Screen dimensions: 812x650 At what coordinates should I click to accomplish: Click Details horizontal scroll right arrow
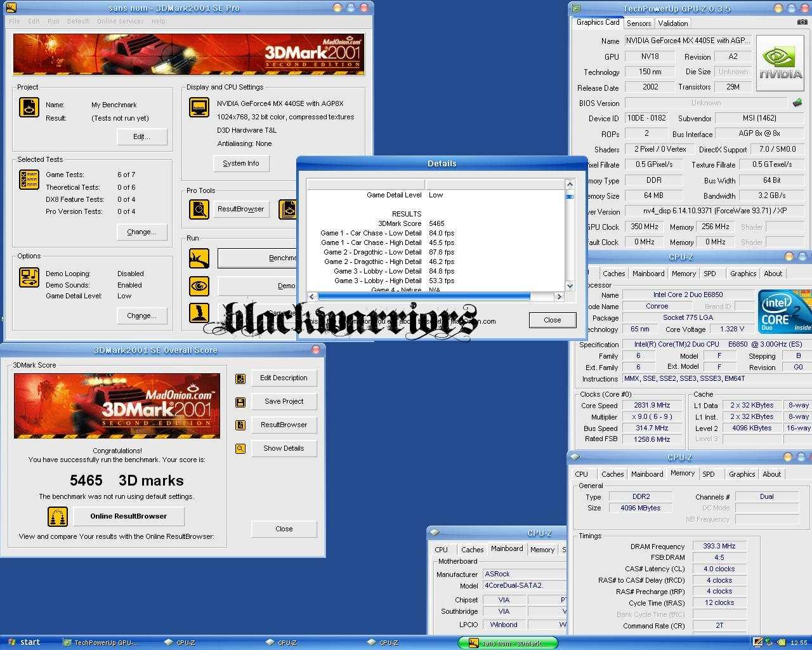(x=559, y=296)
